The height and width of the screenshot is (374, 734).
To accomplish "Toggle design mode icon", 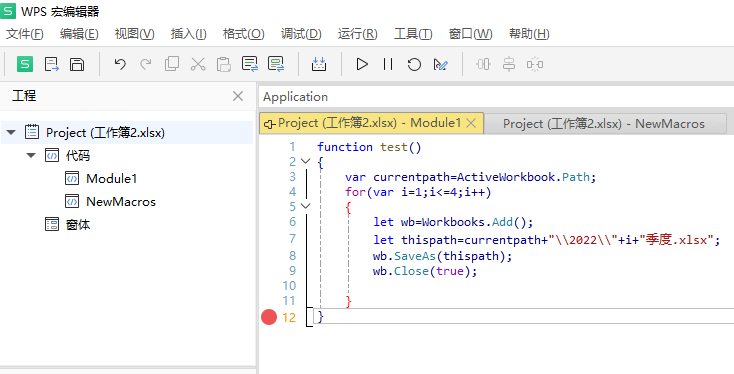I will pos(440,64).
